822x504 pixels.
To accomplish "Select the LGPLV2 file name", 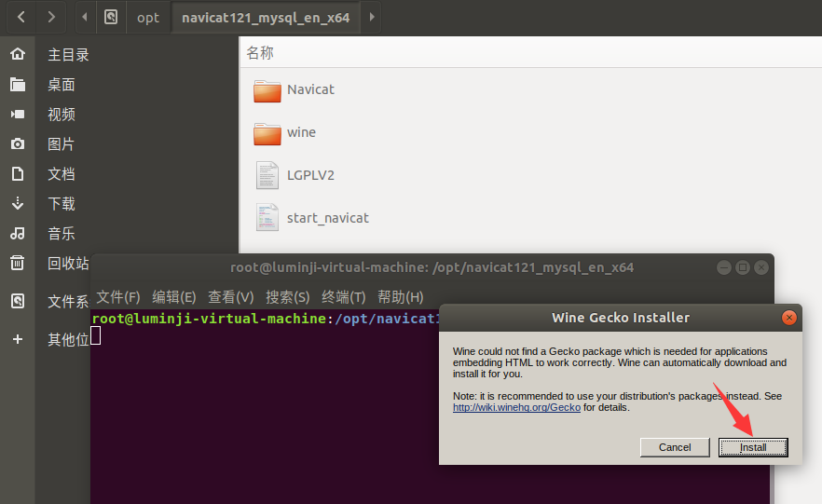I will 310,175.
